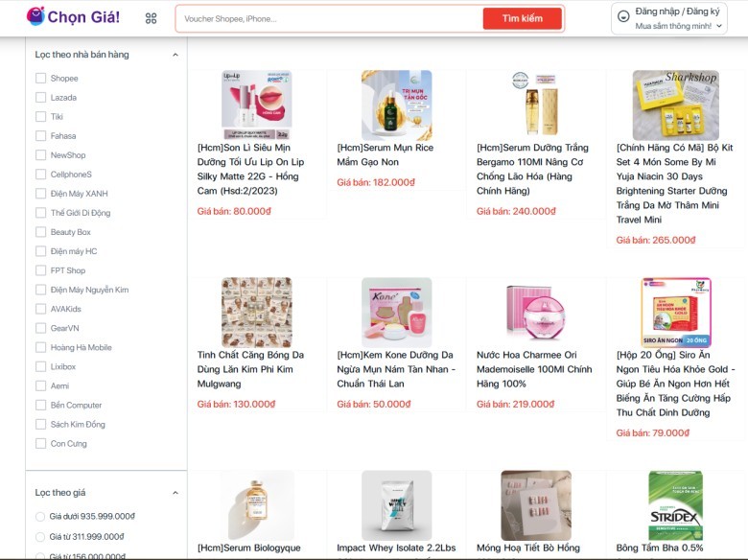Tick the Beauty Box checkbox
The image size is (748, 560).
(40, 232)
